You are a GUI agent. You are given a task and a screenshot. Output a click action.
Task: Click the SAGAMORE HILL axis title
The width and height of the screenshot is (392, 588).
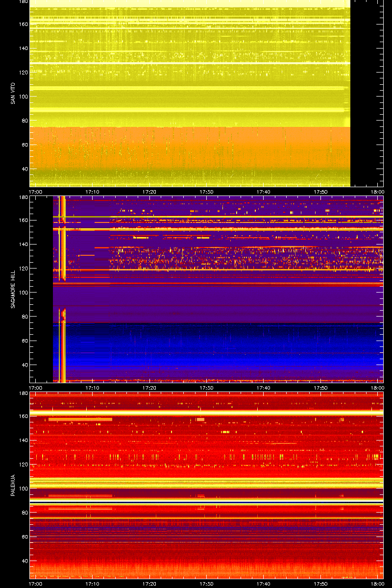[13, 289]
